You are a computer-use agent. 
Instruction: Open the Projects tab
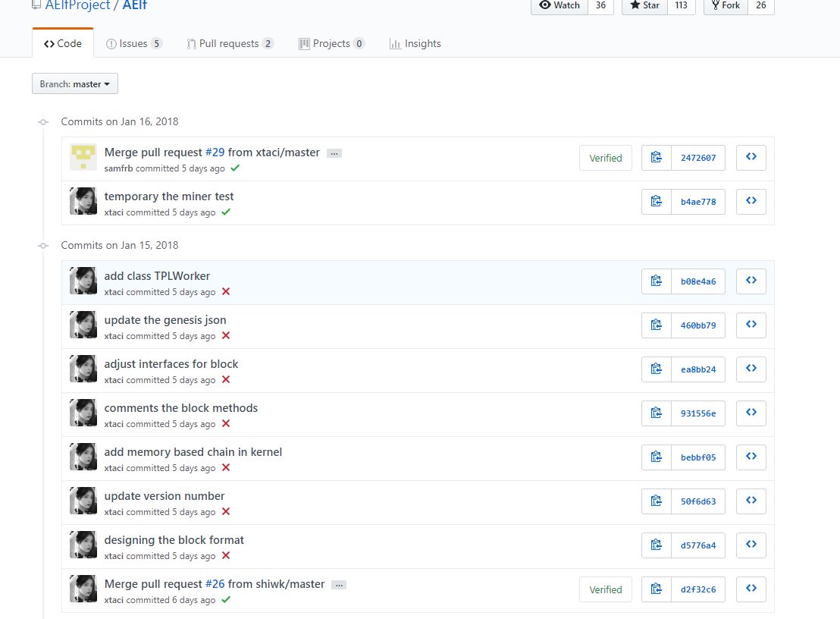(331, 43)
